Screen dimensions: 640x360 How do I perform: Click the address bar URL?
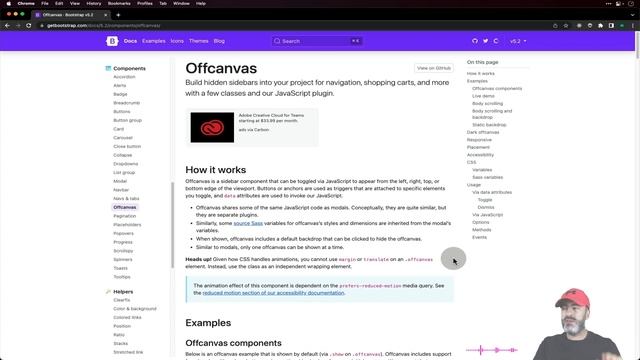point(103,26)
